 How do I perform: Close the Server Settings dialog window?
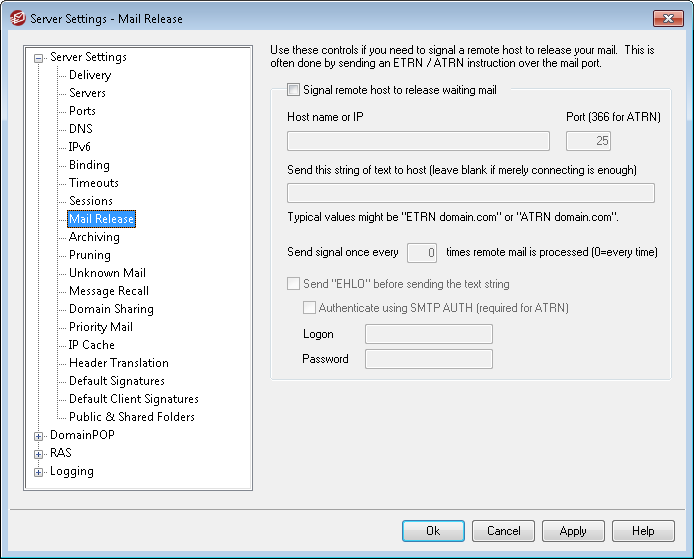coord(667,18)
